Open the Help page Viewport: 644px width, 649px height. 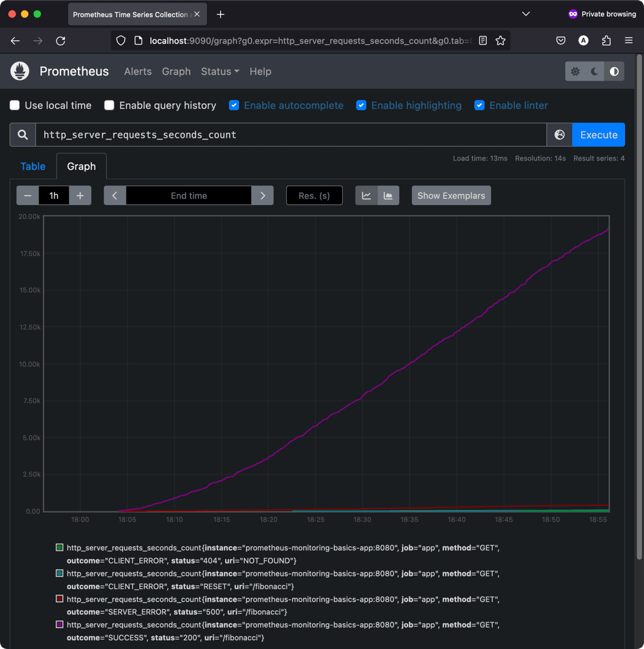click(260, 71)
